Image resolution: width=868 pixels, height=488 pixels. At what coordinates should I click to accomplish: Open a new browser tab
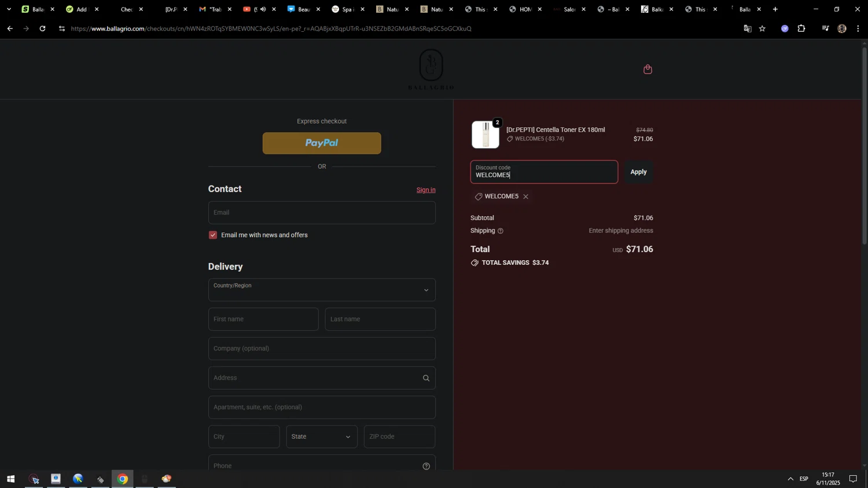pos(775,9)
